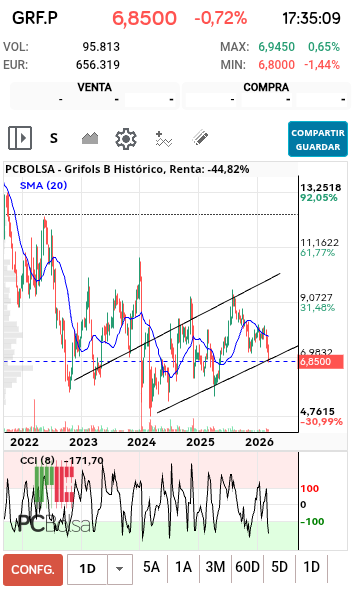Click the VOL value 95.813
The width and height of the screenshot is (360, 591).
click(x=101, y=47)
